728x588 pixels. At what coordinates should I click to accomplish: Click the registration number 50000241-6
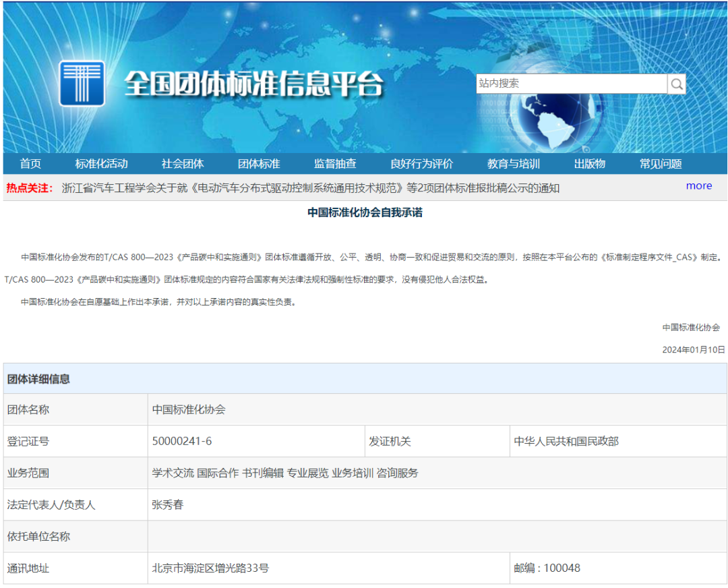182,442
